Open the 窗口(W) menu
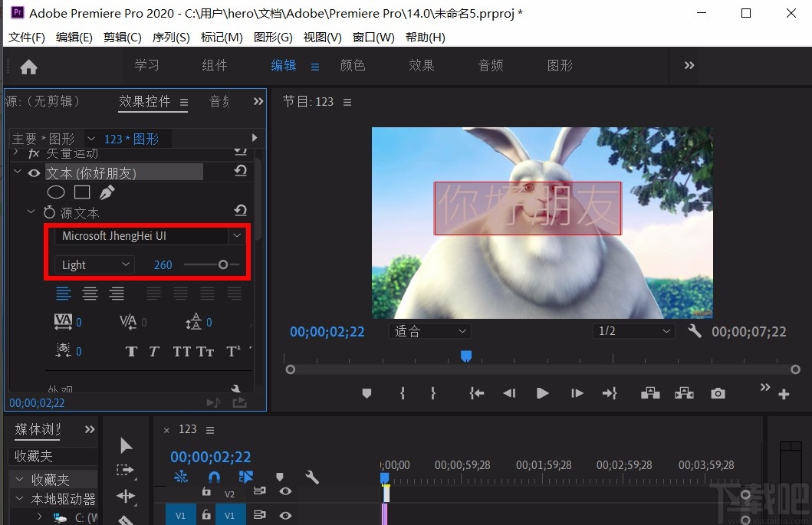812x525 pixels. tap(373, 38)
